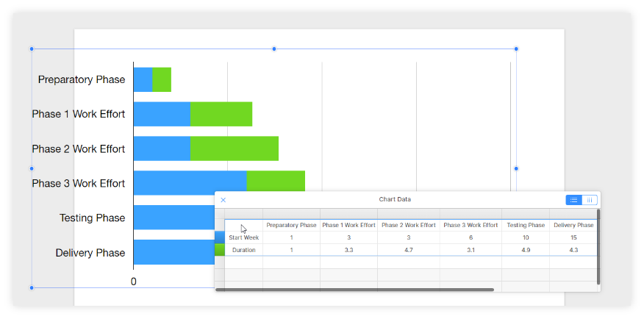This screenshot has height=319, width=644.
Task: Click the chart's top-left selection handle
Action: (x=32, y=49)
